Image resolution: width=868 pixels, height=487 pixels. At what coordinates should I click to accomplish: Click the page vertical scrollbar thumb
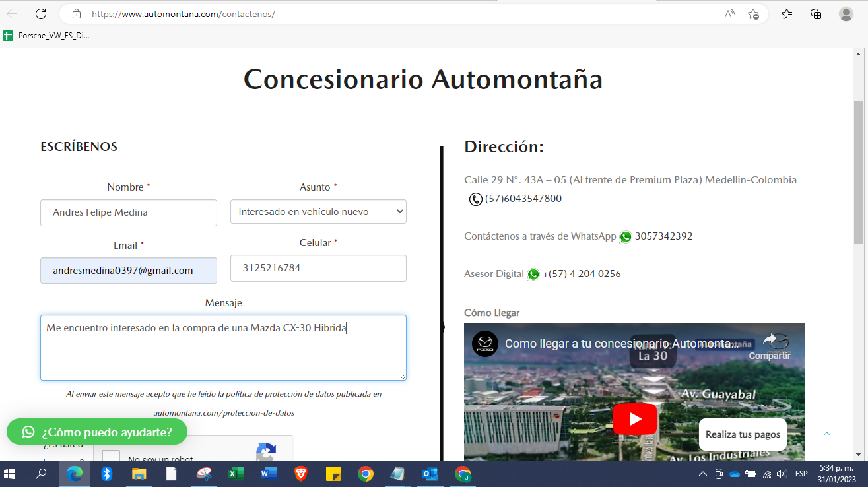click(858, 172)
